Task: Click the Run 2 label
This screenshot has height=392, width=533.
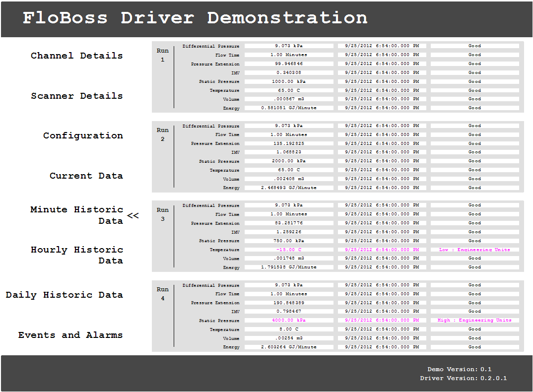Action: [x=162, y=134]
